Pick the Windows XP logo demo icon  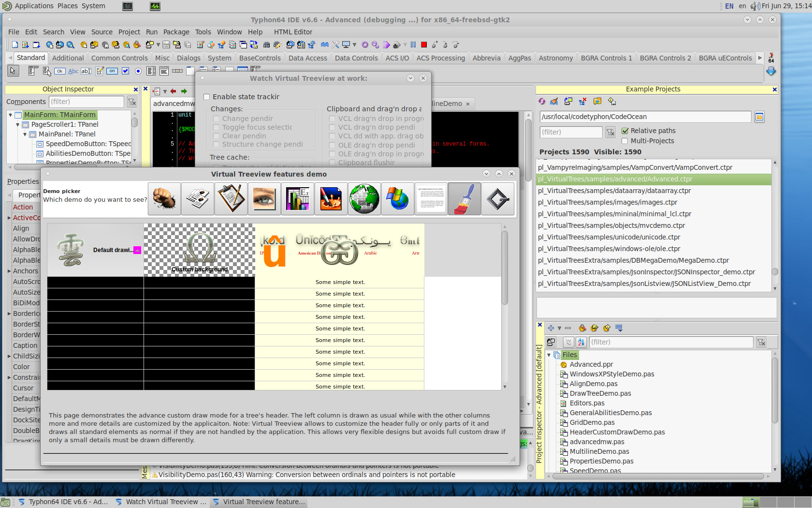coord(398,199)
